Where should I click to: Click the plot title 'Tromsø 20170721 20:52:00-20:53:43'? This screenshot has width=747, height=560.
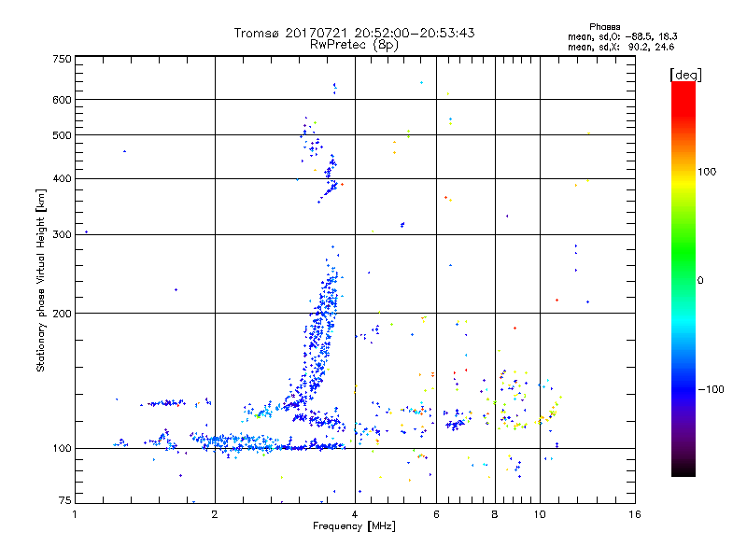[x=354, y=33]
